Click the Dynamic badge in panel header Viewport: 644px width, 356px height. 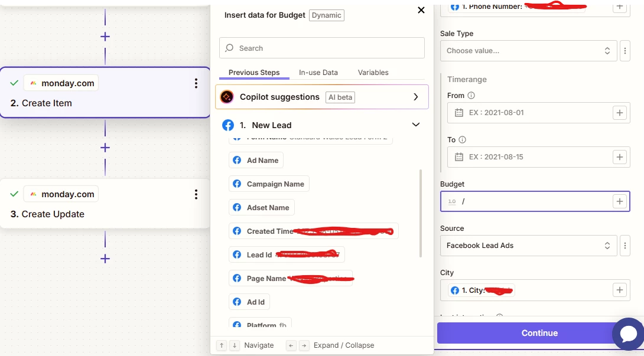pyautogui.click(x=327, y=15)
